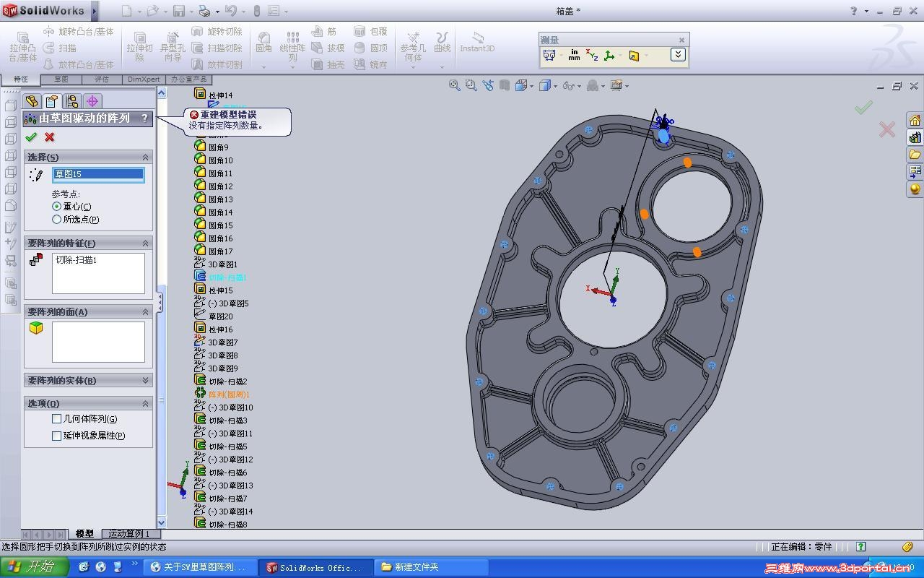Select the 重心(C) centroid radio button
This screenshot has width=924, height=578.
57,207
